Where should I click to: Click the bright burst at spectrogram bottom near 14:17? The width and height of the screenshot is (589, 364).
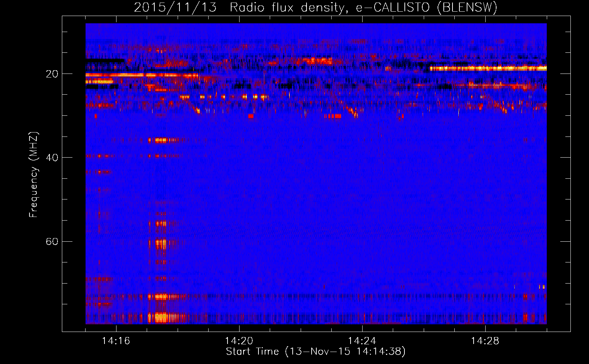pyautogui.click(x=161, y=317)
